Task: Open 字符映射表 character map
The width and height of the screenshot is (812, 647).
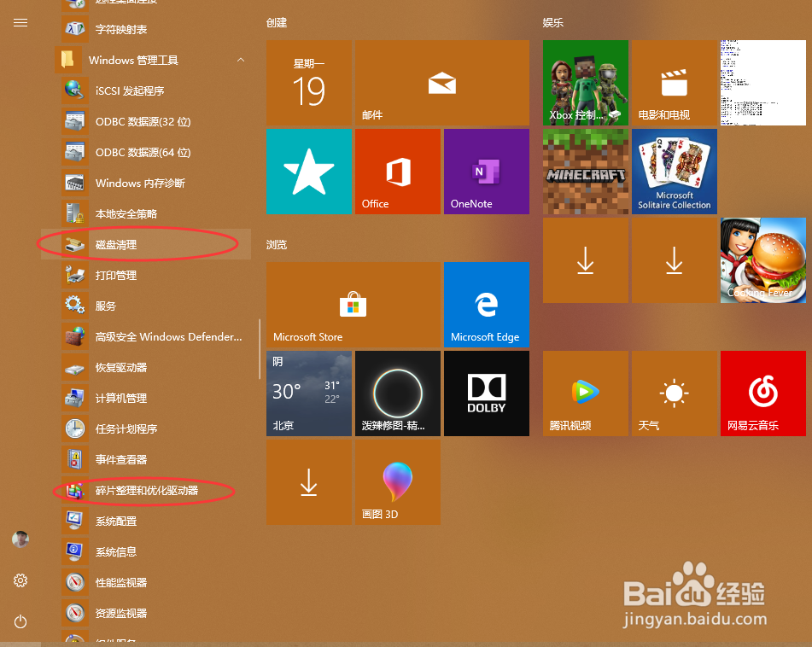Action: click(x=147, y=30)
